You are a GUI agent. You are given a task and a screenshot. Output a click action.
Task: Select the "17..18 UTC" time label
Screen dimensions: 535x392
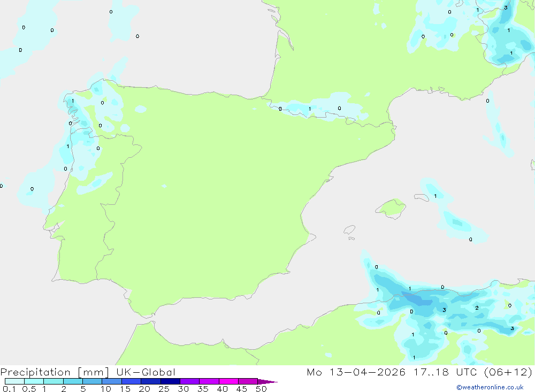445,372
